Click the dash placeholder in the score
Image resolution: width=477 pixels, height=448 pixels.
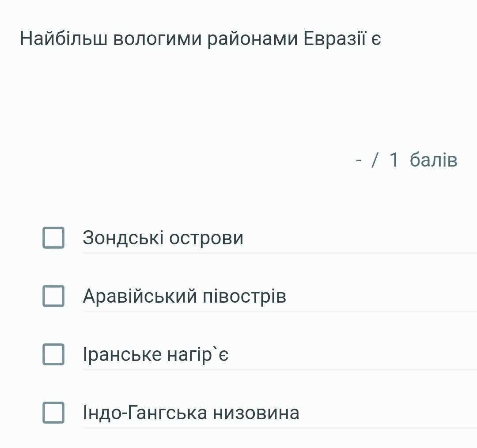tap(359, 160)
